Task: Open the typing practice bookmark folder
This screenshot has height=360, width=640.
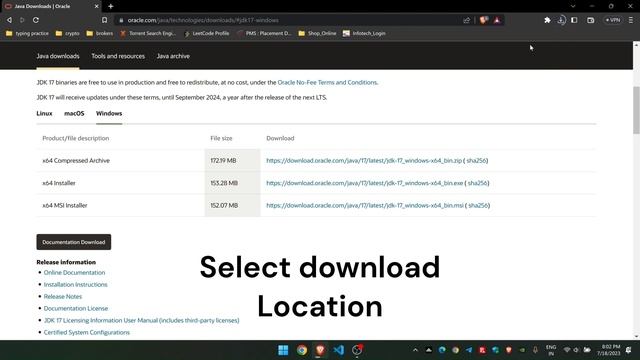Action: point(27,33)
